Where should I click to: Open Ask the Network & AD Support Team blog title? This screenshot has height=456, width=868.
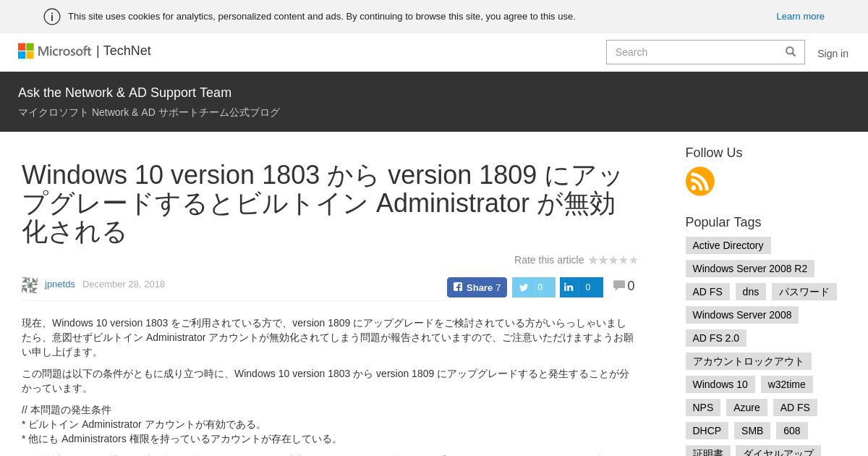[x=124, y=93]
